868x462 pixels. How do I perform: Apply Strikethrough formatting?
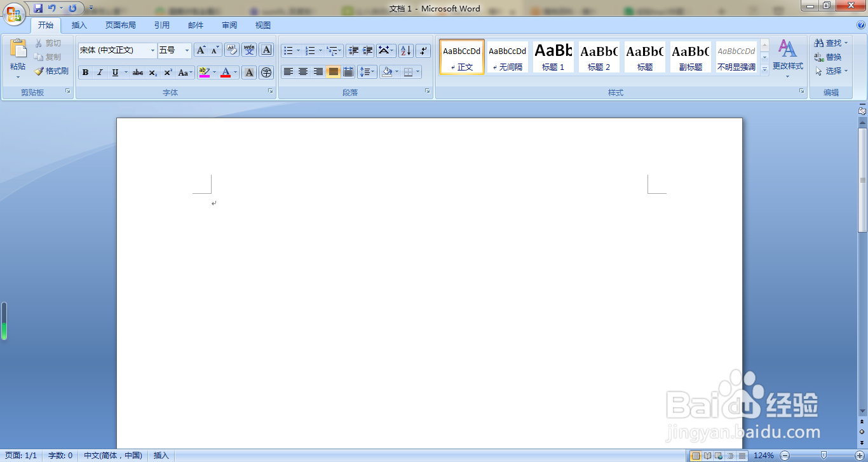[x=138, y=72]
